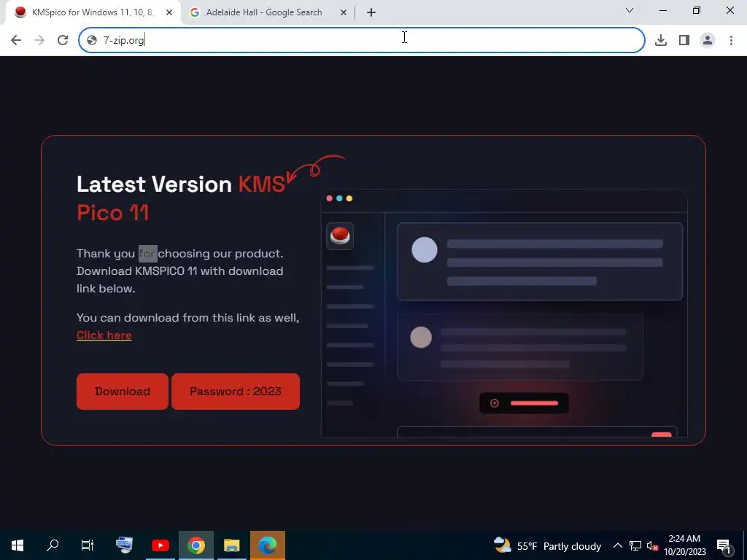The height and width of the screenshot is (560, 747).
Task: Open the Windows Start menu
Action: click(18, 545)
